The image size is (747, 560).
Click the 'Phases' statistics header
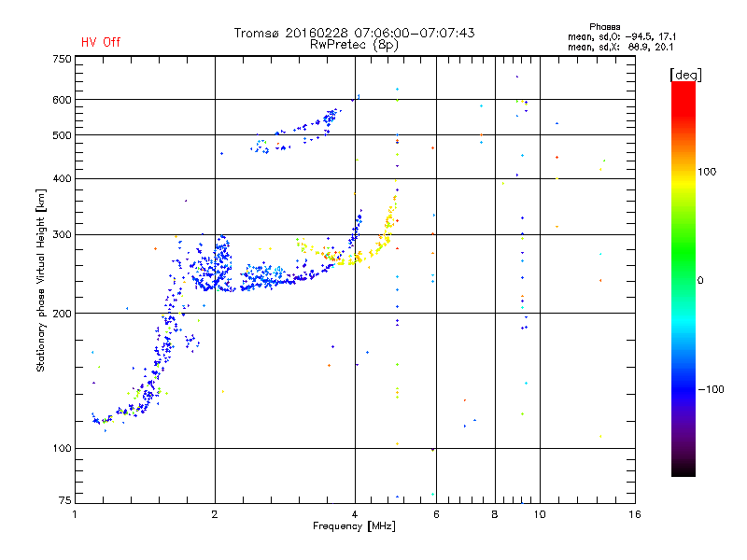pyautogui.click(x=604, y=27)
